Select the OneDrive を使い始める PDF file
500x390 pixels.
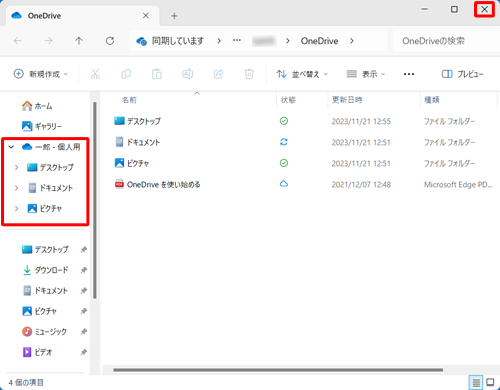[157, 184]
